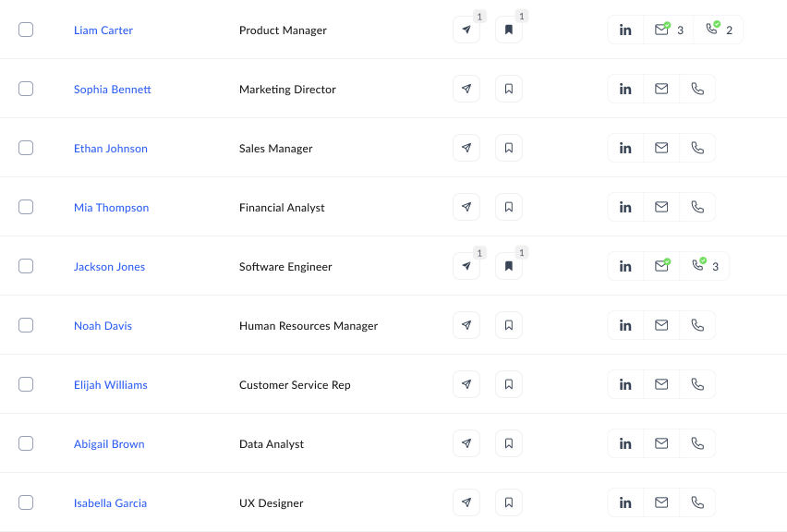Click the email icon for Mia Thompson

tap(661, 207)
